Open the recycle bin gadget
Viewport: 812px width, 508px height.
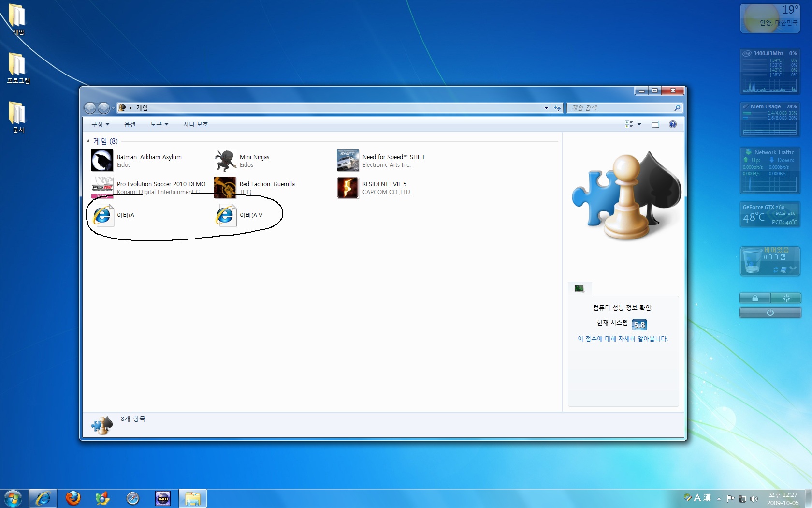[770, 261]
